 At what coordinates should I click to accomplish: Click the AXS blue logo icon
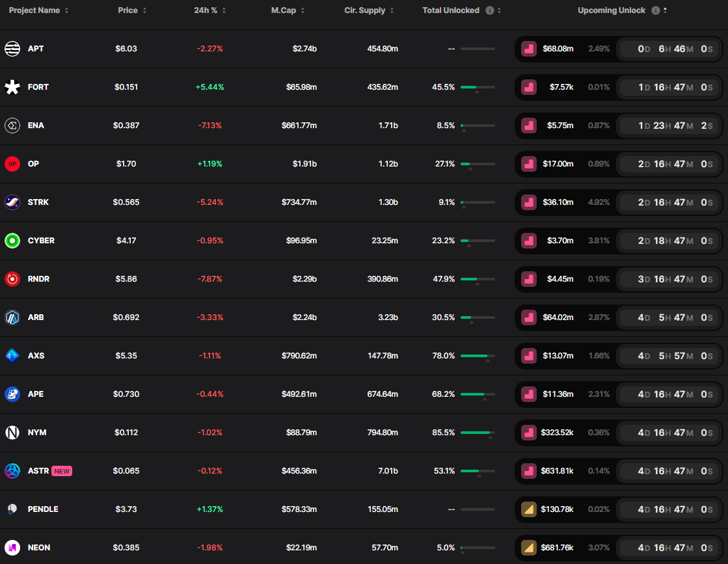pyautogui.click(x=12, y=356)
